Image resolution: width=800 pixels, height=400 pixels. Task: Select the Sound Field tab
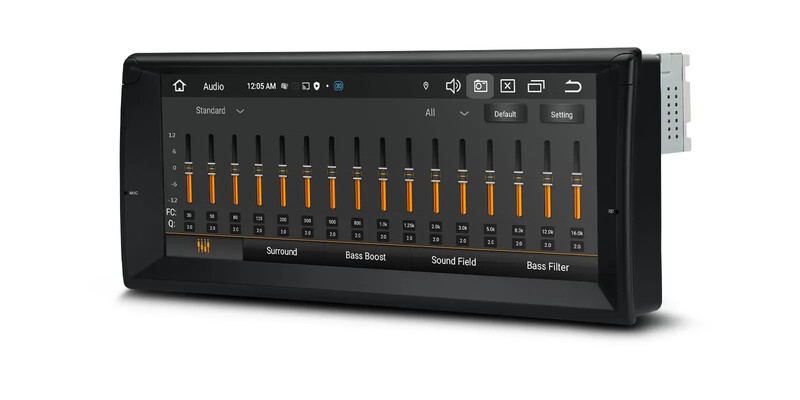point(453,261)
